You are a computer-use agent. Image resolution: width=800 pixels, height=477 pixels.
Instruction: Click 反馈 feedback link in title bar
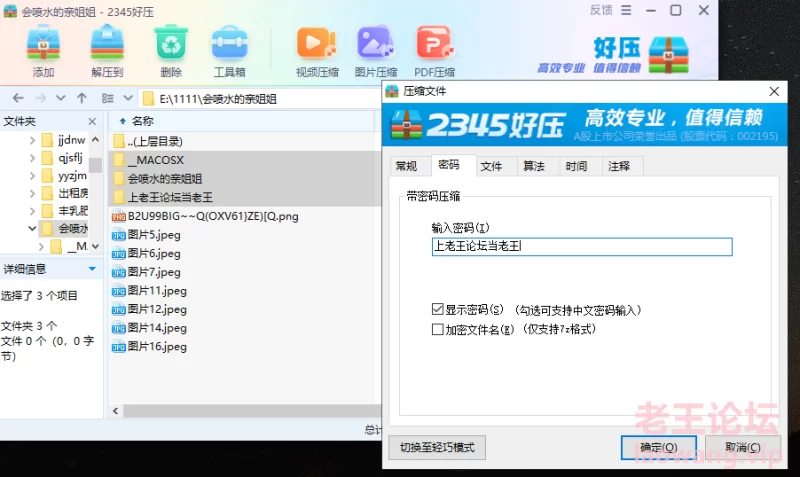click(x=601, y=10)
